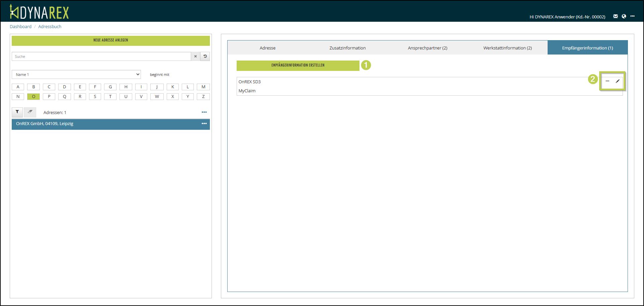Open the globe language icon
This screenshot has width=644, height=306.
pyautogui.click(x=624, y=16)
